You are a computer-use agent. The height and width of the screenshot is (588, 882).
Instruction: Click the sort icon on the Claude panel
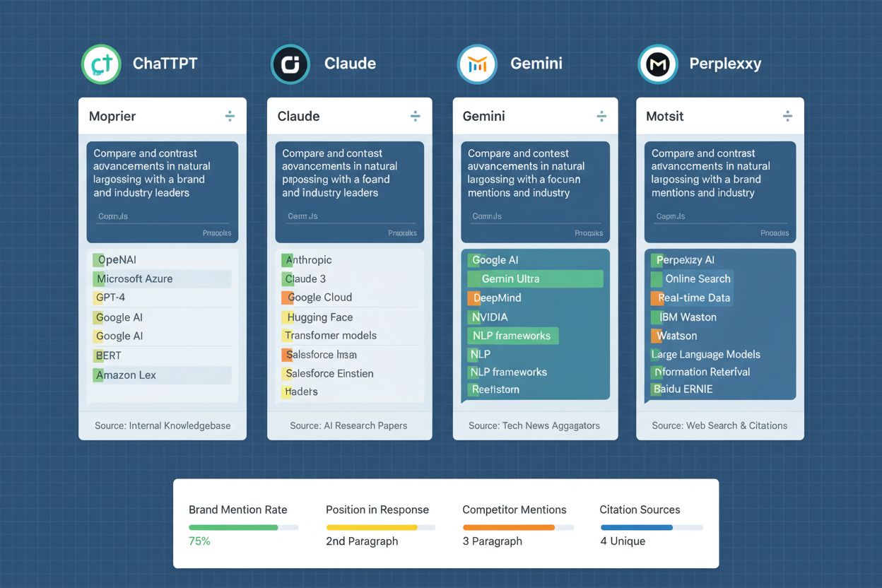click(x=416, y=116)
